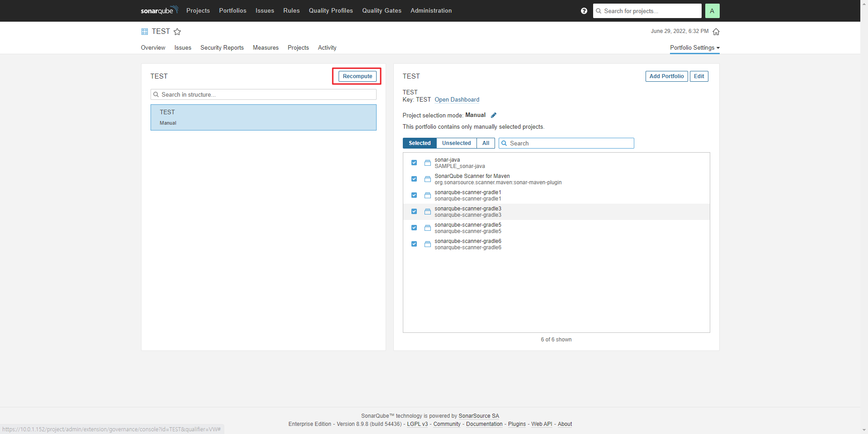Click the SonarQube Scanner for Maven project icon
The width and height of the screenshot is (868, 434).
[427, 179]
